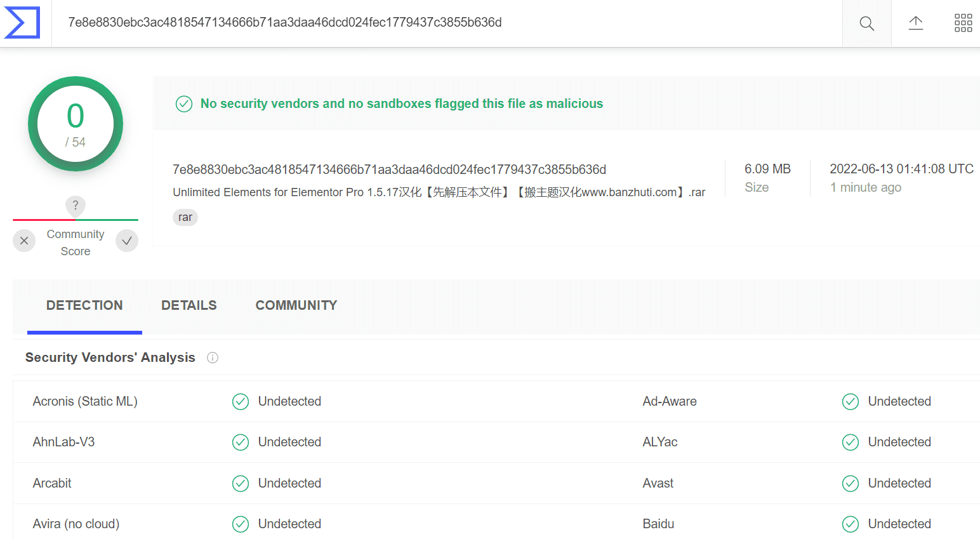Click the AhnLab-V3 vendor name
The width and height of the screenshot is (980, 539).
pos(63,442)
